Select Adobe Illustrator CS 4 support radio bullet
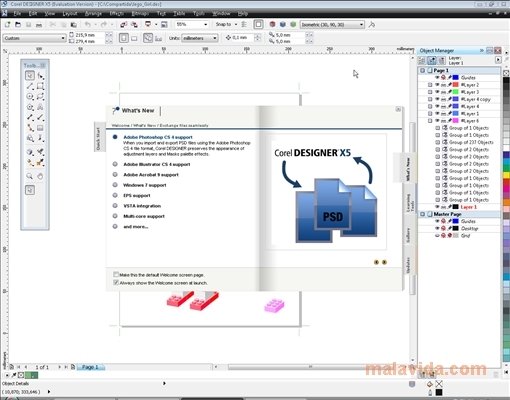The image size is (510, 400). 115,164
